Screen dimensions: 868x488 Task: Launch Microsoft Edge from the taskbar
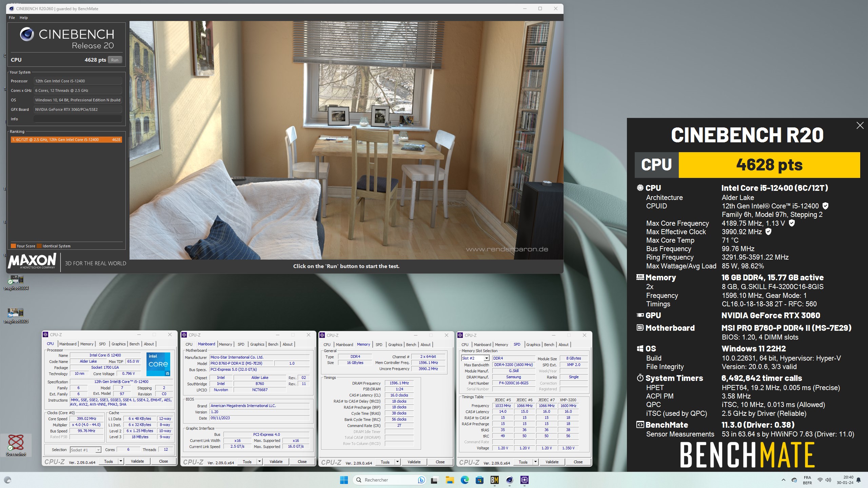[x=465, y=480]
